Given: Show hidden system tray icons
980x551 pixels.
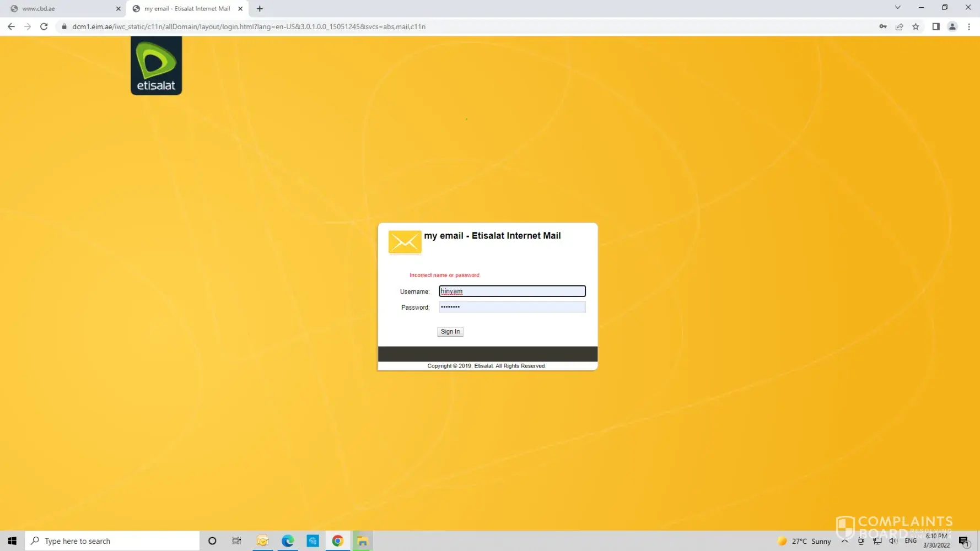Looking at the screenshot, I should click(845, 541).
